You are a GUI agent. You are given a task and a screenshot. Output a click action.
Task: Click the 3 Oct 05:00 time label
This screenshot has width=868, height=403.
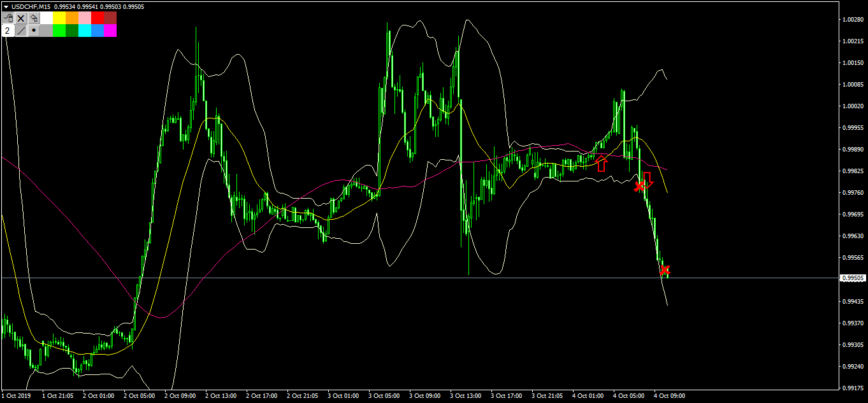click(384, 395)
